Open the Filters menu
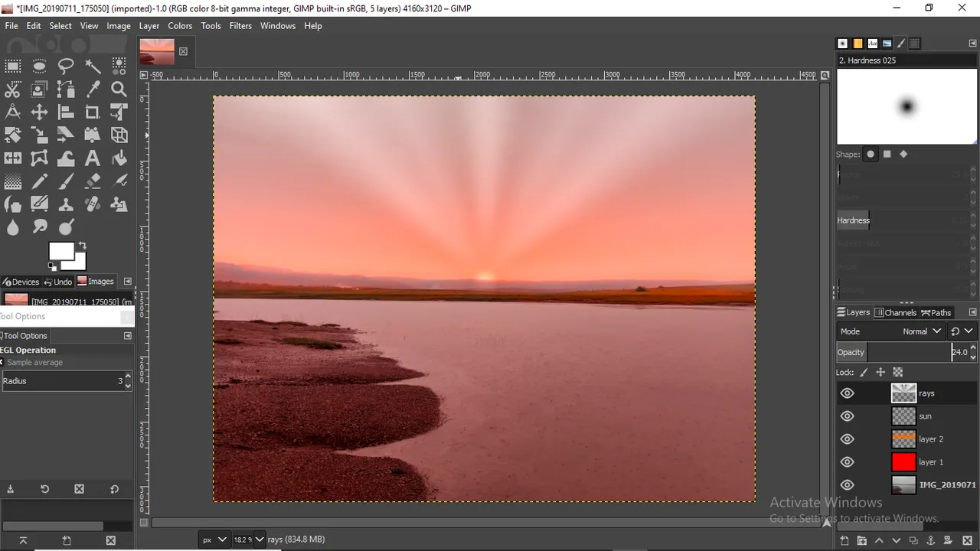Viewport: 980px width, 551px height. [240, 25]
